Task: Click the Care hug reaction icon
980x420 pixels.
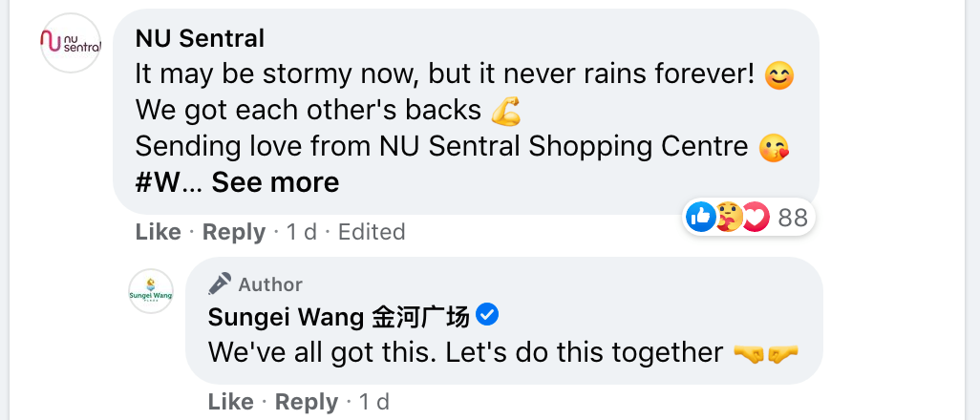Action: pos(727,218)
